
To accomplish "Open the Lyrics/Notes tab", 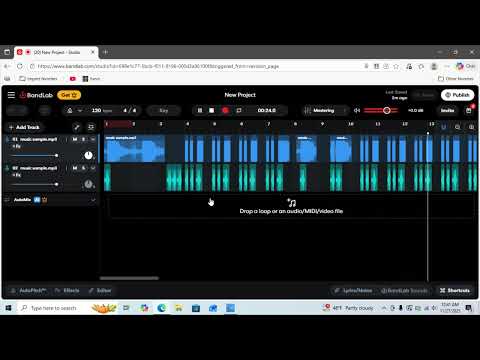I will click(353, 291).
